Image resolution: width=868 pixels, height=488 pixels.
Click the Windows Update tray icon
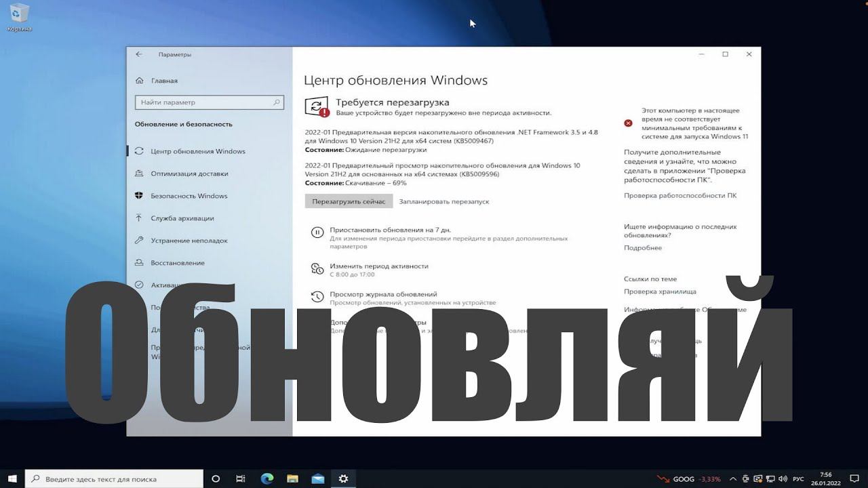pyautogui.click(x=758, y=479)
